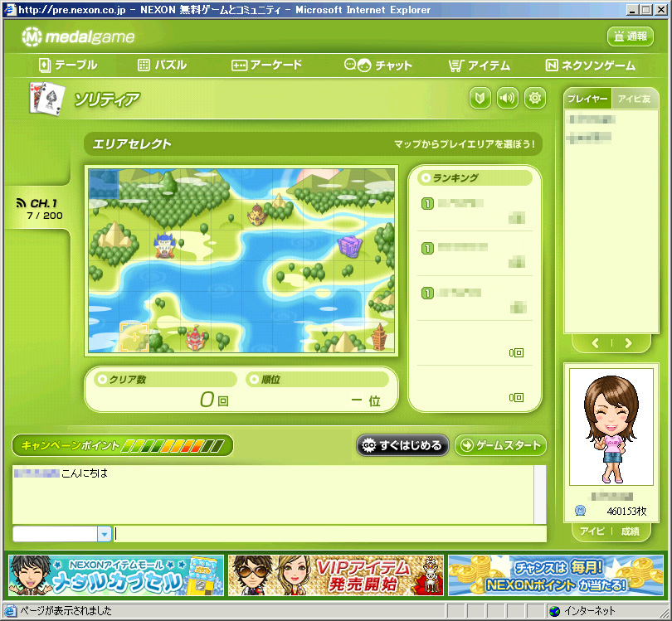Click the status bar page icon
Image resolution: width=672 pixels, height=621 pixels.
coord(10,611)
